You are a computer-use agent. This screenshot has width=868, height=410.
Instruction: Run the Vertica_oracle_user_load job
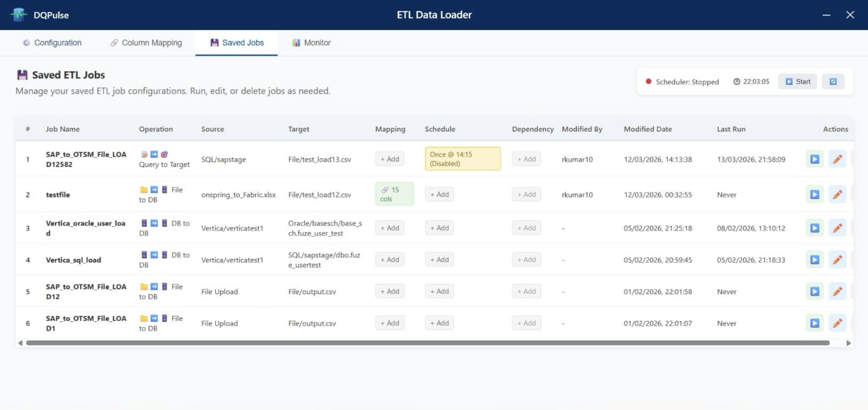[814, 228]
